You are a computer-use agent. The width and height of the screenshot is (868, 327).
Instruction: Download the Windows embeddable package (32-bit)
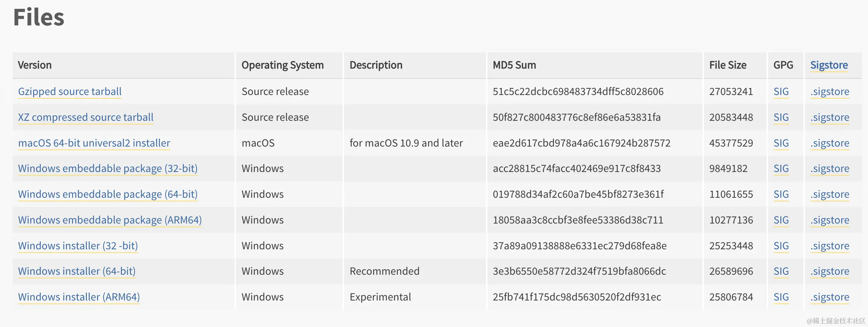pyautogui.click(x=108, y=168)
